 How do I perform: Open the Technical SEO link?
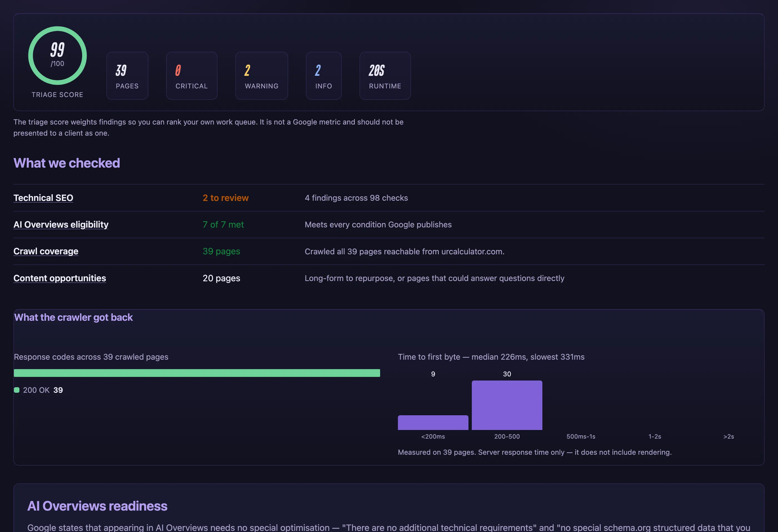coord(43,198)
